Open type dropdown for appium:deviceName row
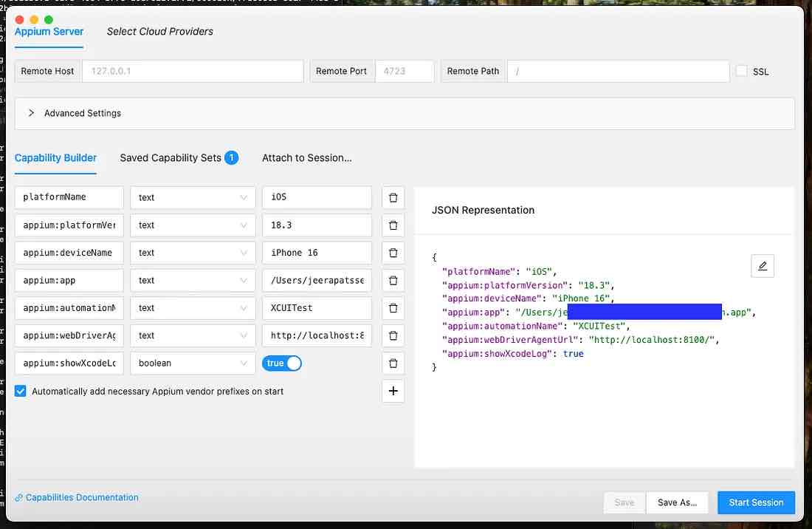This screenshot has height=529, width=812. [193, 253]
